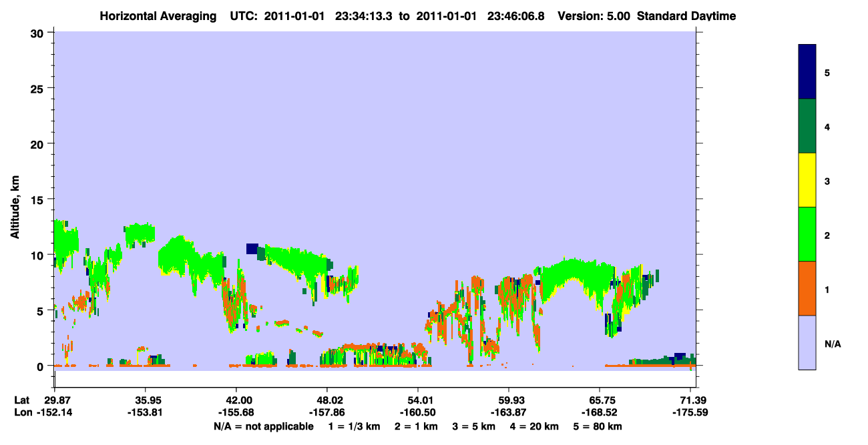
Task: Click the latitude value '35.95'
Action: 146,400
